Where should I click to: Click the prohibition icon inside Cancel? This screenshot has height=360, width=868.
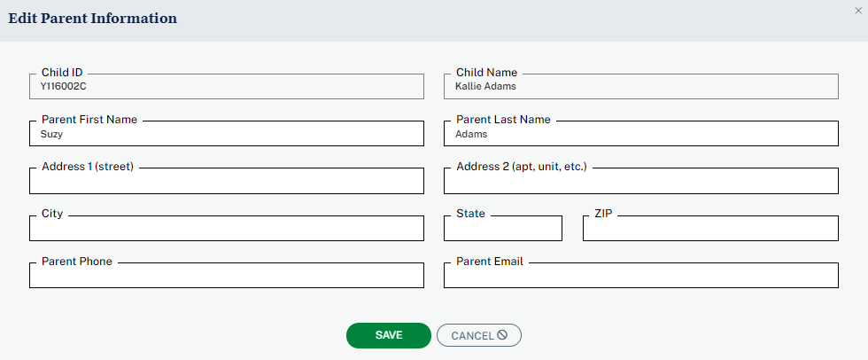502,335
